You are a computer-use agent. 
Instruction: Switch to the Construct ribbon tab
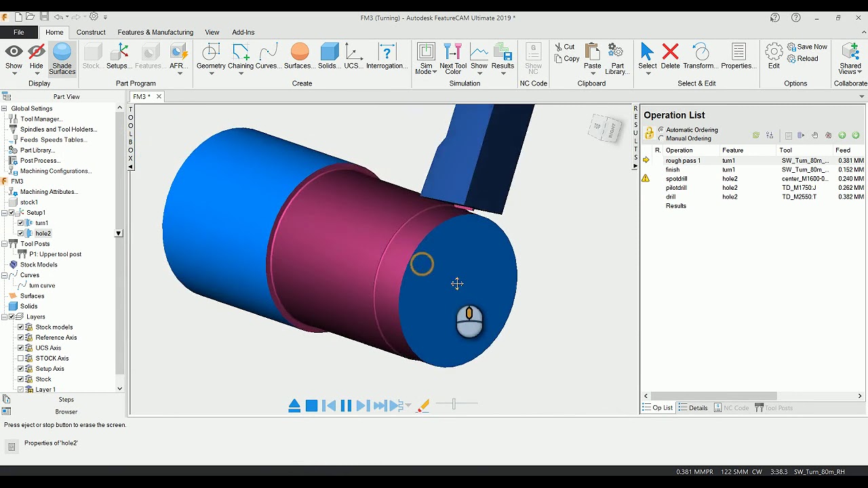[91, 32]
